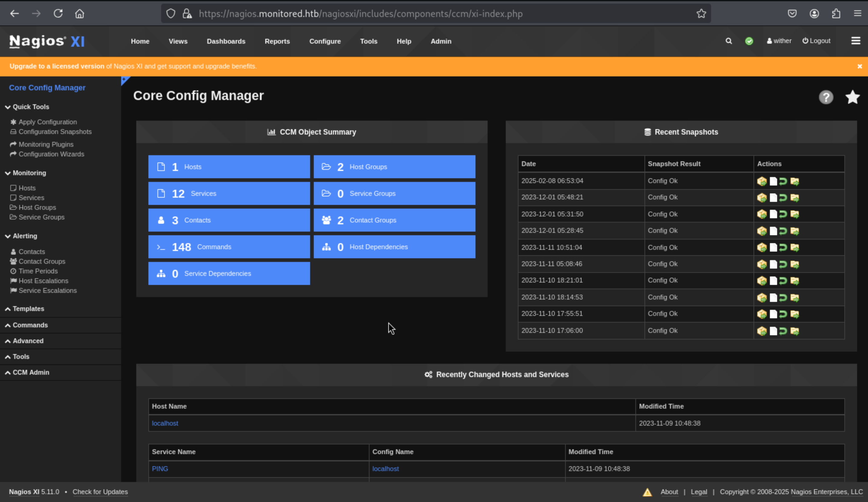Click white document icon for 2023-12-01 05:48:21 snapshot
868x502 pixels.
click(773, 198)
